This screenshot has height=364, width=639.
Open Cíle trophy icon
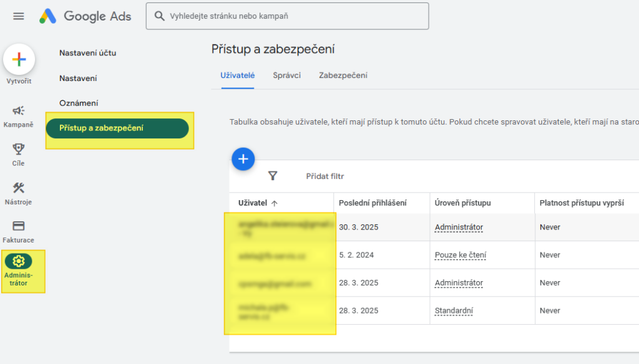[19, 149]
